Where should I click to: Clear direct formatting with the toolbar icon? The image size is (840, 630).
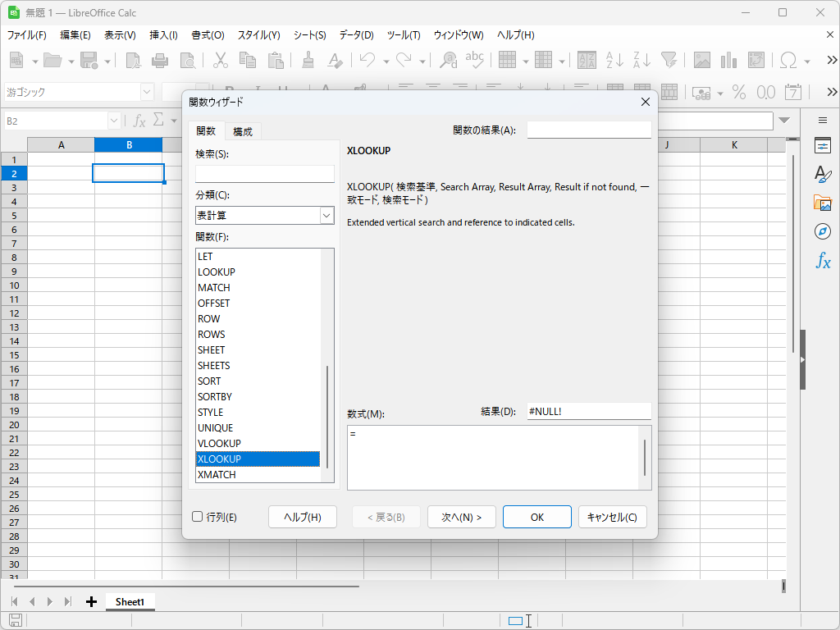click(335, 60)
